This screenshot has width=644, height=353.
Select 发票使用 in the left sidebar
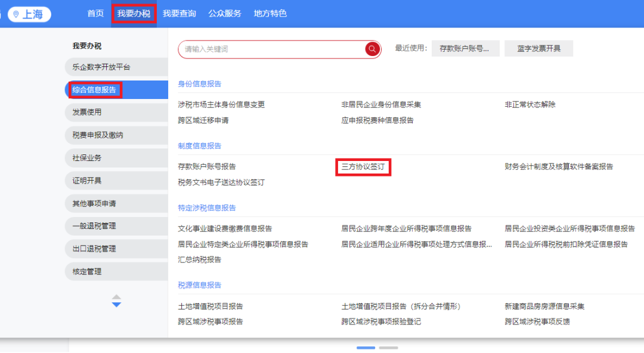coord(87,112)
